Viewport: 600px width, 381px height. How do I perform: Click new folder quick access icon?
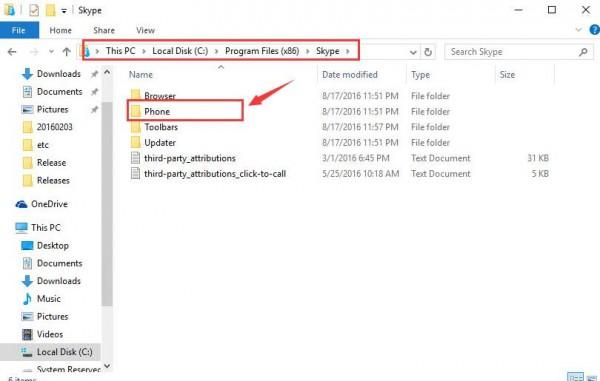pyautogui.click(x=51, y=10)
